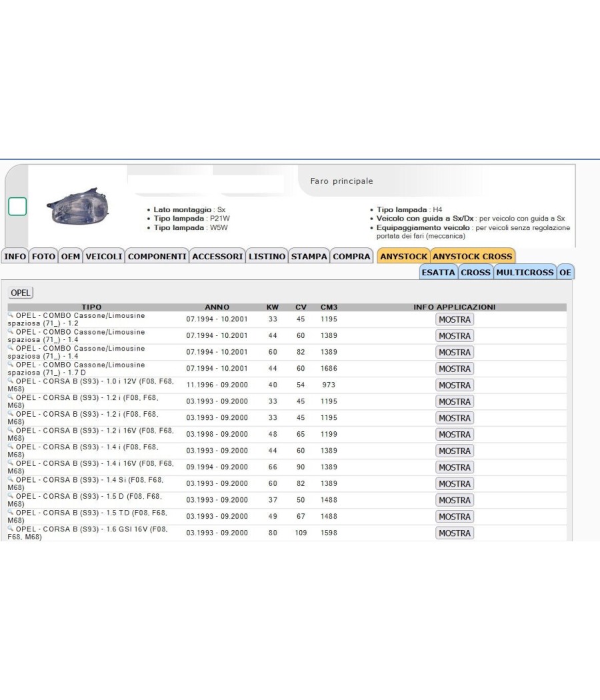Open the FOTO tab
Viewport: 600px width, 700px height.
coord(43,256)
